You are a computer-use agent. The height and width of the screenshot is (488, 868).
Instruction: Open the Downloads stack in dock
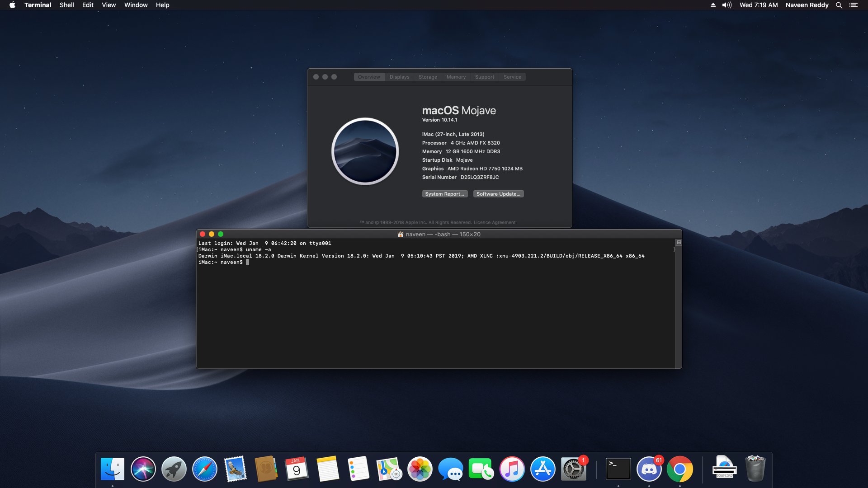click(x=724, y=468)
